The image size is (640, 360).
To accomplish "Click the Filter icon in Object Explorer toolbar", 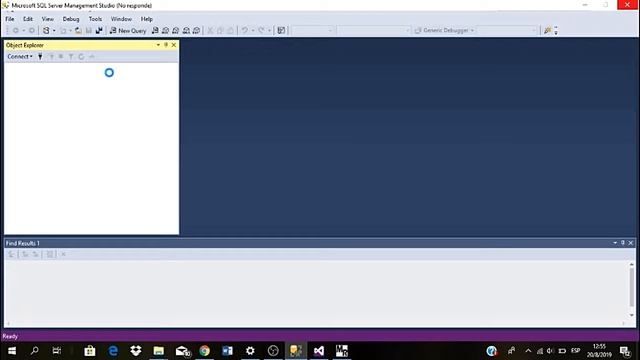I will [71, 57].
